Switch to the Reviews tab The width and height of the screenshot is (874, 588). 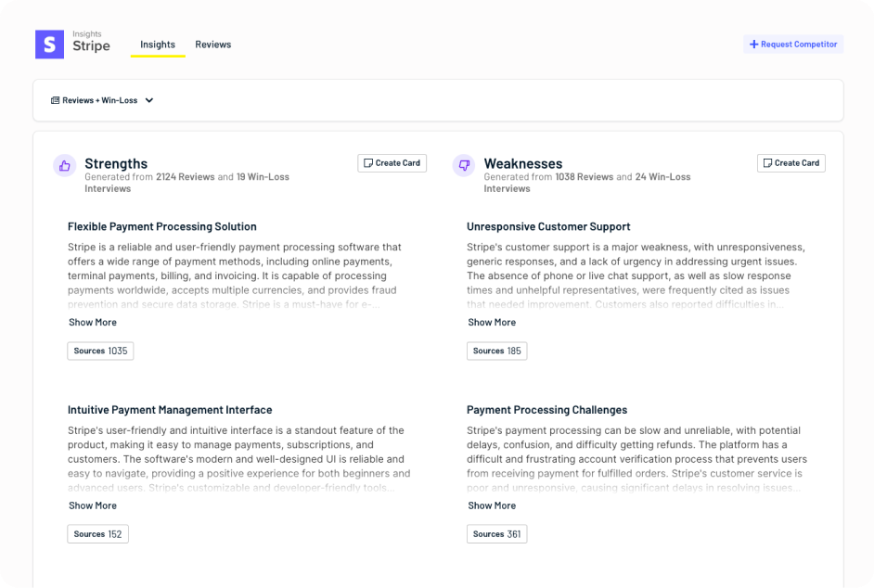212,44
